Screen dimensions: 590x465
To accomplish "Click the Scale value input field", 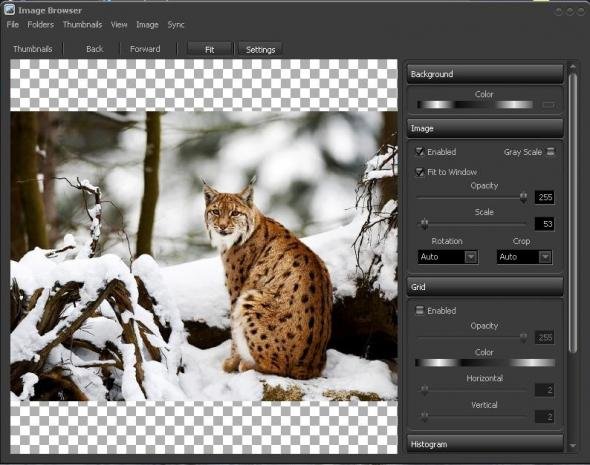I will click(544, 224).
